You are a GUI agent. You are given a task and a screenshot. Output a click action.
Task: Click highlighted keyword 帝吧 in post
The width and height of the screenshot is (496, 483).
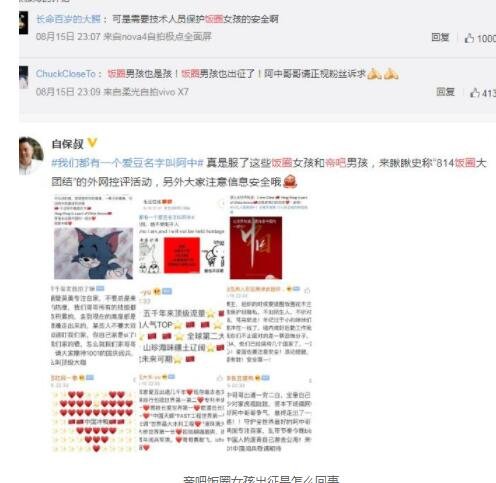pyautogui.click(x=336, y=163)
